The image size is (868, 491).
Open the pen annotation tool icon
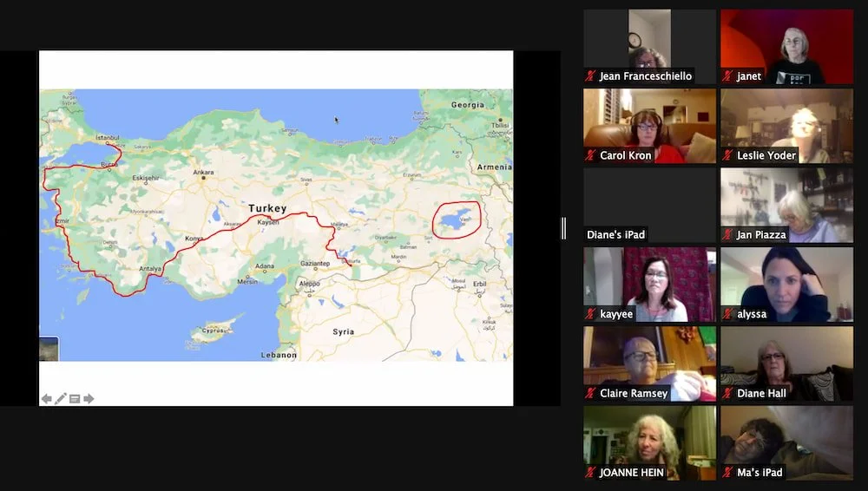pyautogui.click(x=61, y=398)
